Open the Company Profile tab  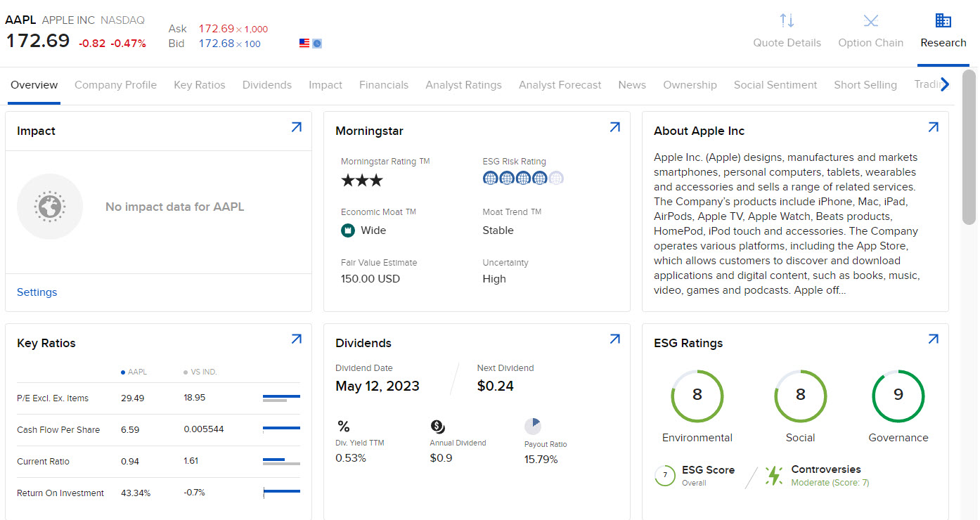tap(115, 85)
